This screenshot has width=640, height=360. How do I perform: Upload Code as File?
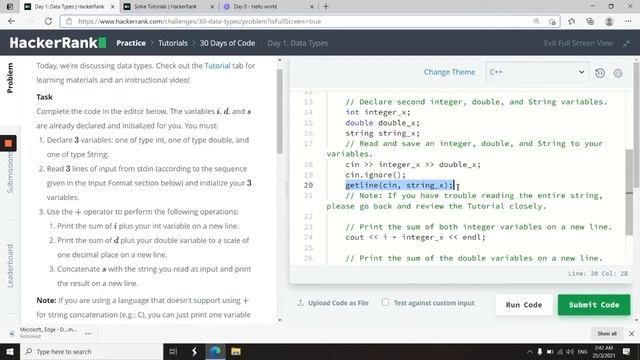click(333, 303)
